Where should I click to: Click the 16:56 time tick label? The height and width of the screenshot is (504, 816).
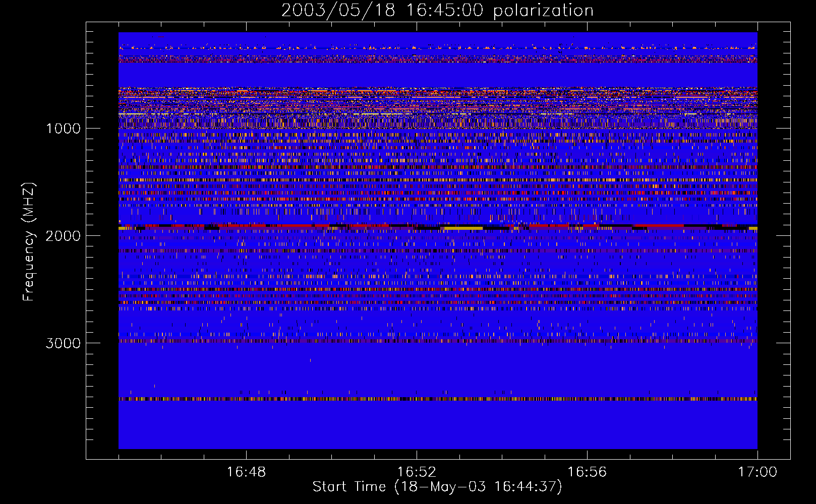[x=587, y=472]
